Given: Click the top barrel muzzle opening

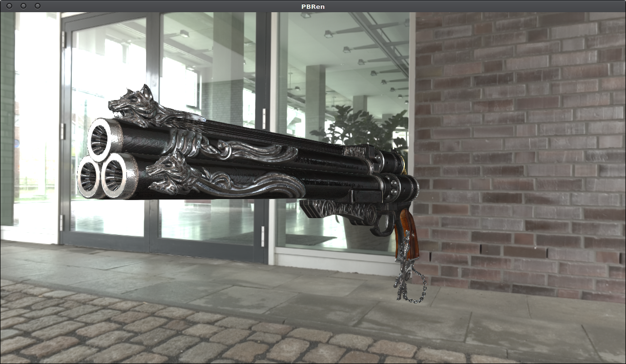Looking at the screenshot, I should click(x=102, y=139).
